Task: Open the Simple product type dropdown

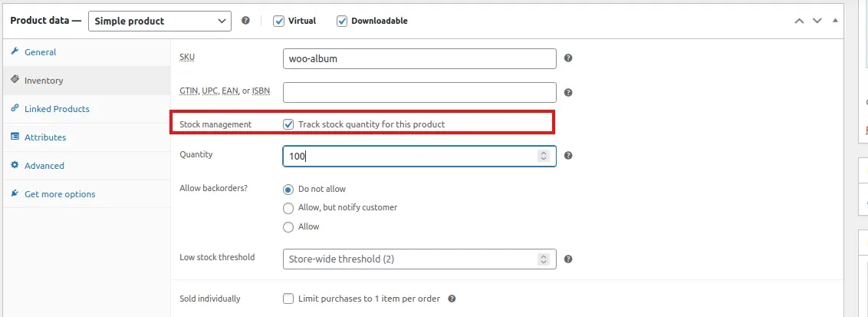Action: coord(159,21)
